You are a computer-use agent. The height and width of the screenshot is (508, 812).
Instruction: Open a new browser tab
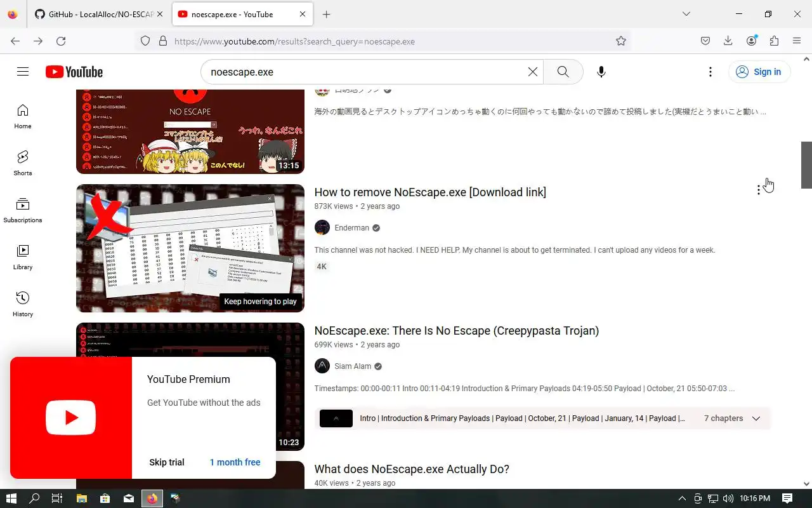[x=326, y=14]
